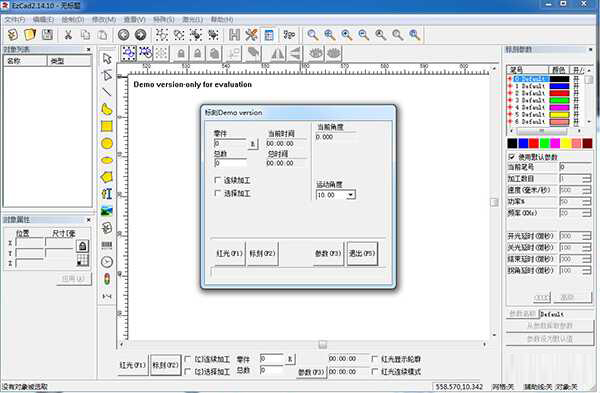Select the Text tool

(107, 194)
